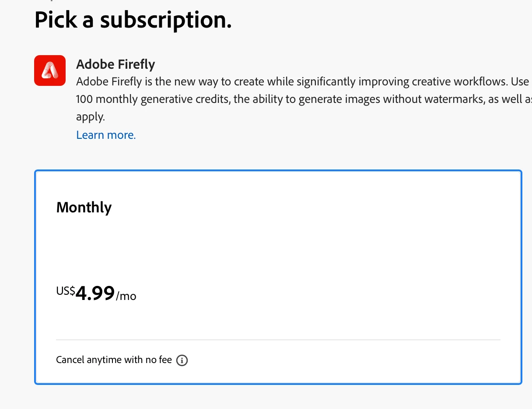Click the first line of Firefly description
The width and height of the screenshot is (532, 409).
(x=302, y=82)
